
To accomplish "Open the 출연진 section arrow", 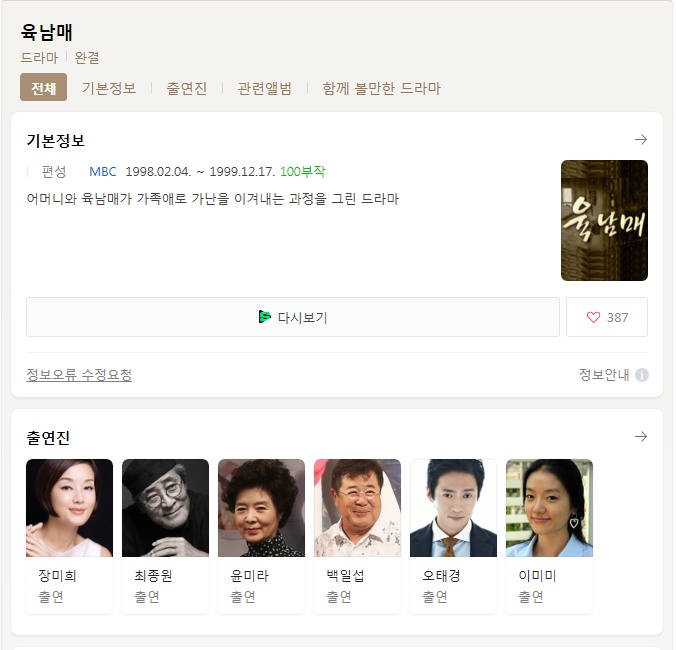I will pyautogui.click(x=641, y=437).
